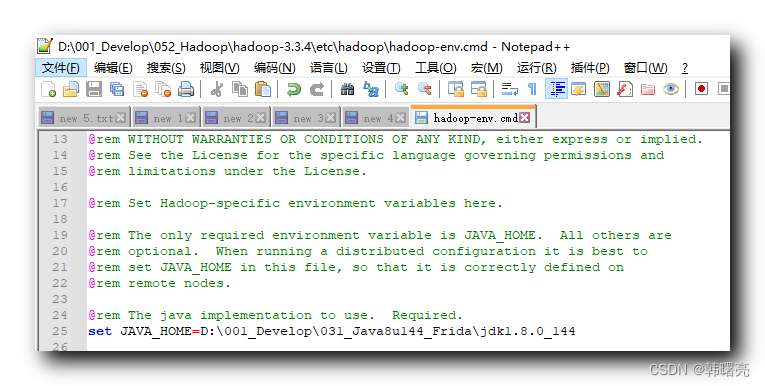Undo last edit with green arrow

click(294, 89)
